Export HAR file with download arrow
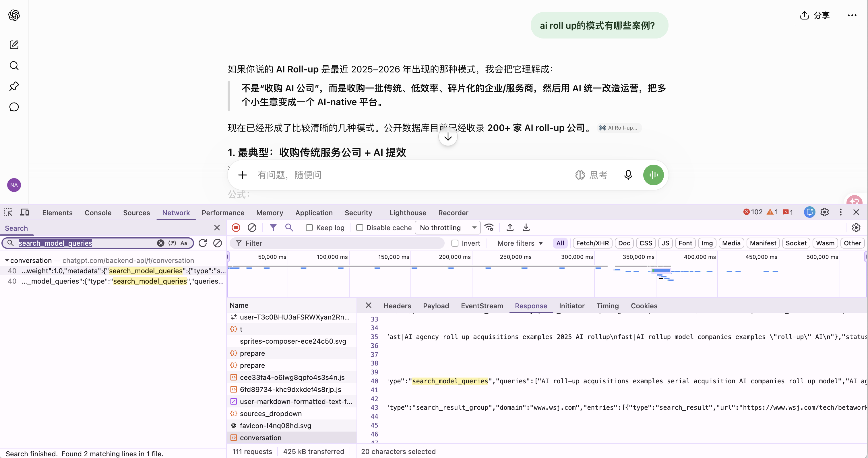 (x=526, y=228)
